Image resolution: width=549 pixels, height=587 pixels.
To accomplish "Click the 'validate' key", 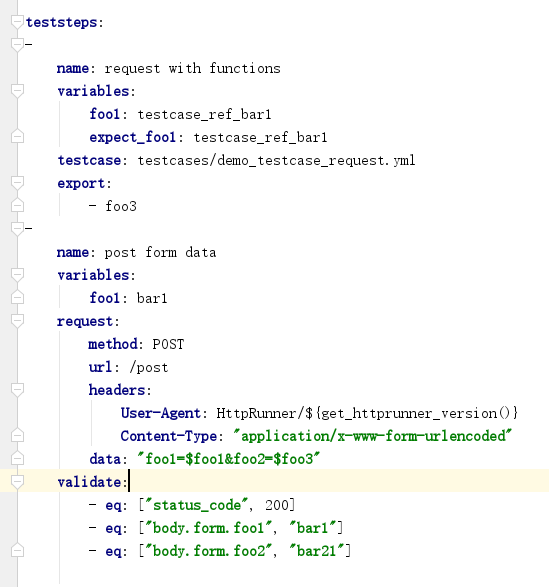I will (89, 482).
